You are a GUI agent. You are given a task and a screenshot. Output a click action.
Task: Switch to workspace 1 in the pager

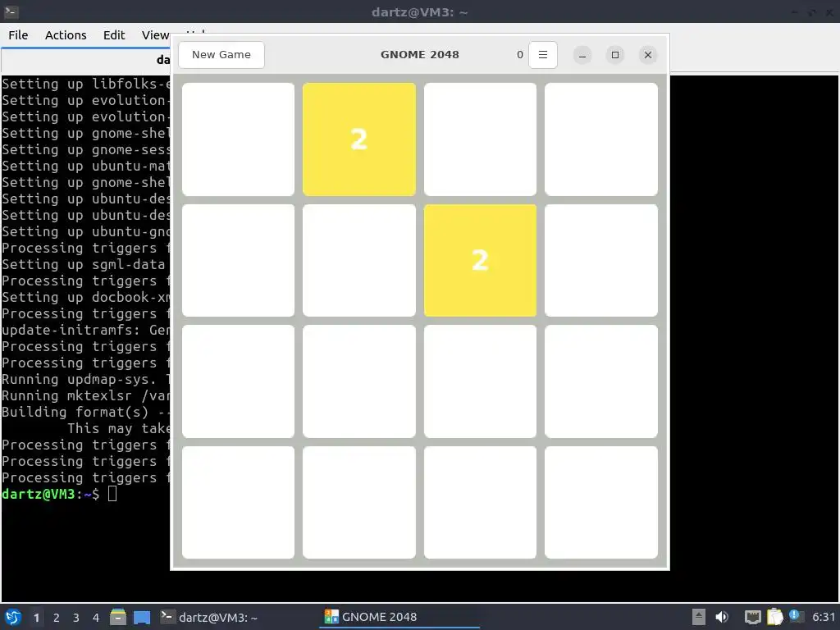point(36,618)
